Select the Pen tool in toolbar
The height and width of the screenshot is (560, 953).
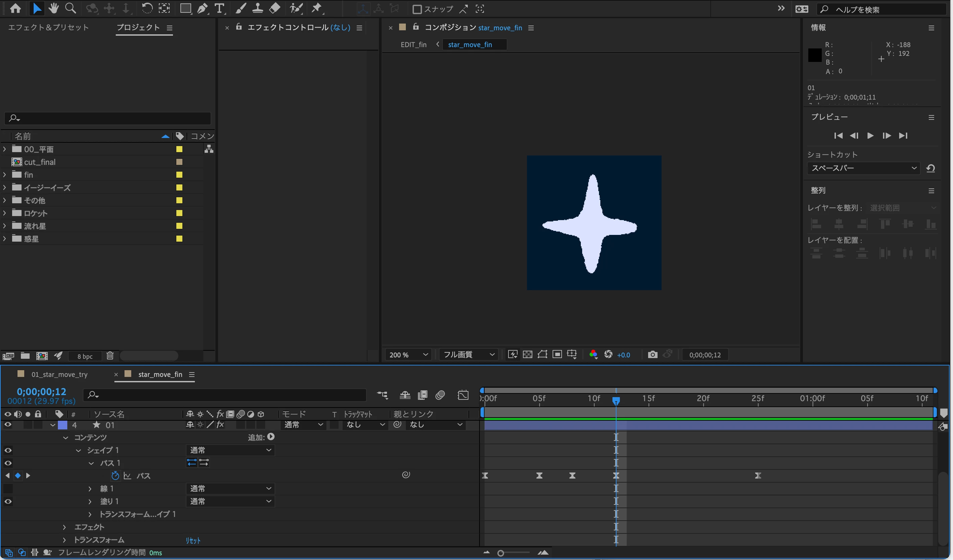click(202, 8)
